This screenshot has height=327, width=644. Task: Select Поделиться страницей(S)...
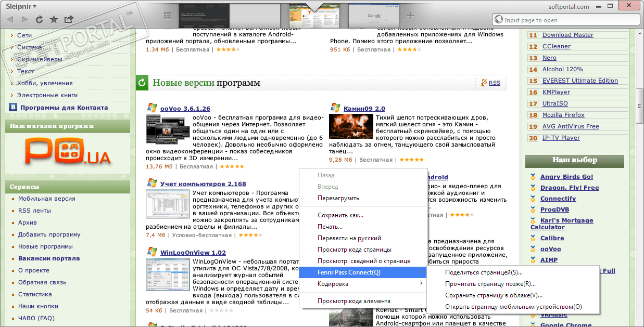coord(484,272)
